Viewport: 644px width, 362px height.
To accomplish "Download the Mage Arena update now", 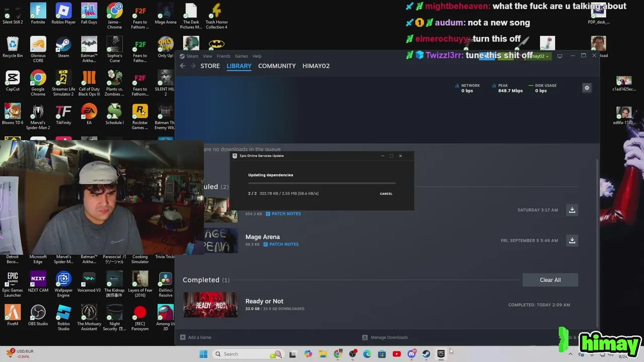I will coord(572,240).
